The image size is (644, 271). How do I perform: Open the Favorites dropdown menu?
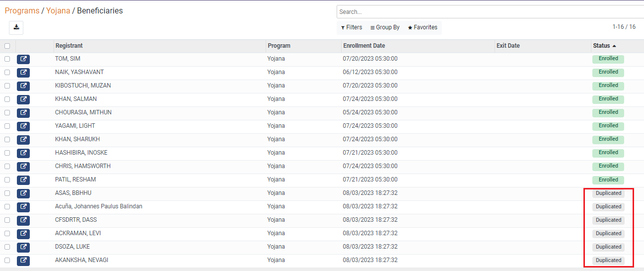[x=423, y=27]
